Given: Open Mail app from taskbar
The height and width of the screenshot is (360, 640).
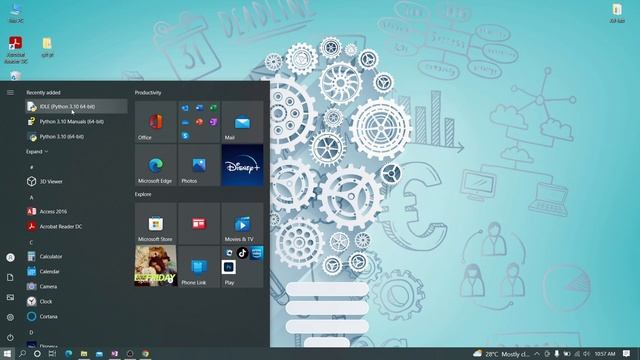Looking at the screenshot, I should pyautogui.click(x=99, y=353).
